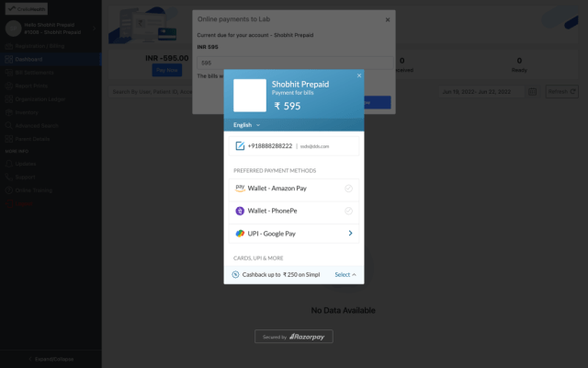Click the Updates bell icon
The width and height of the screenshot is (588, 368).
coord(9,164)
